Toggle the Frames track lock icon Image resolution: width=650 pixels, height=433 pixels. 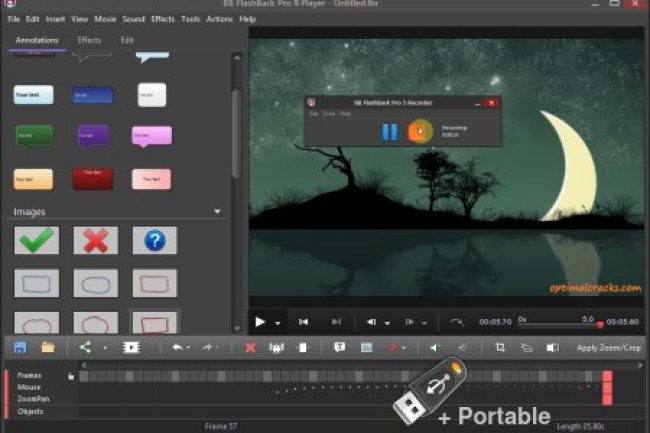click(71, 376)
